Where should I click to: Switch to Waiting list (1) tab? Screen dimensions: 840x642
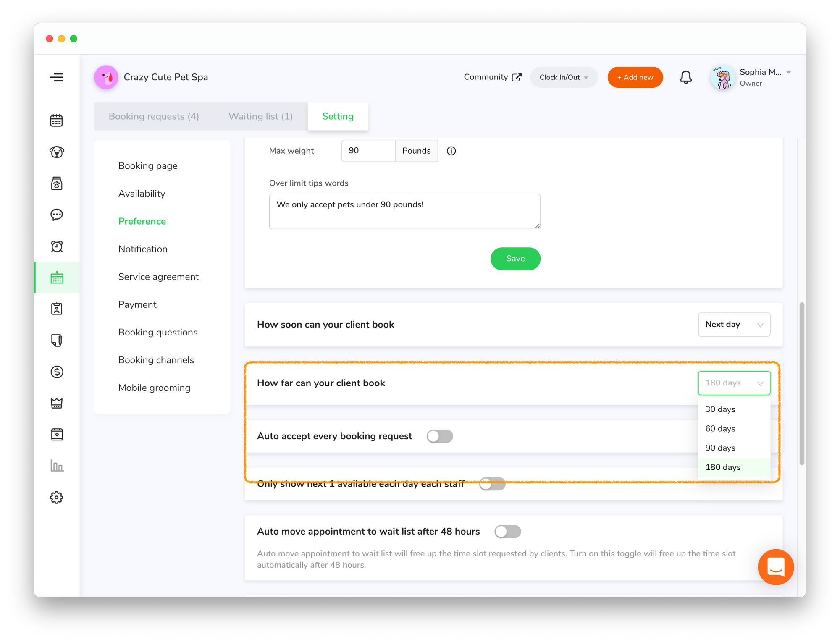(x=260, y=116)
